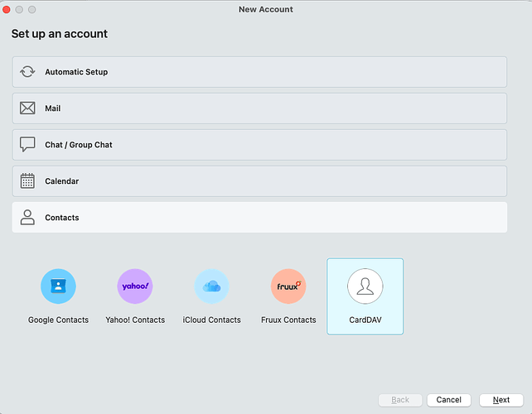532x414 pixels.
Task: Select the Fruux Contacts icon
Action: pyautogui.click(x=288, y=286)
